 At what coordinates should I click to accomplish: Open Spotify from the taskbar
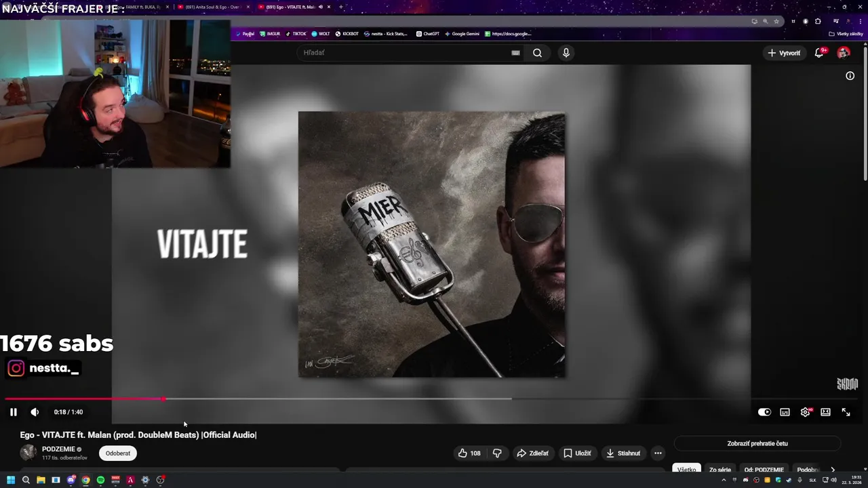100,480
